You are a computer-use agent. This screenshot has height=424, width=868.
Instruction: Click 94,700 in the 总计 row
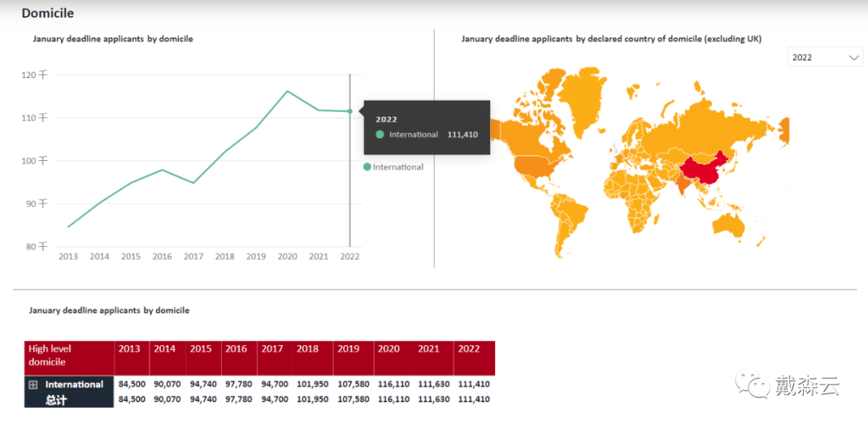(x=275, y=399)
